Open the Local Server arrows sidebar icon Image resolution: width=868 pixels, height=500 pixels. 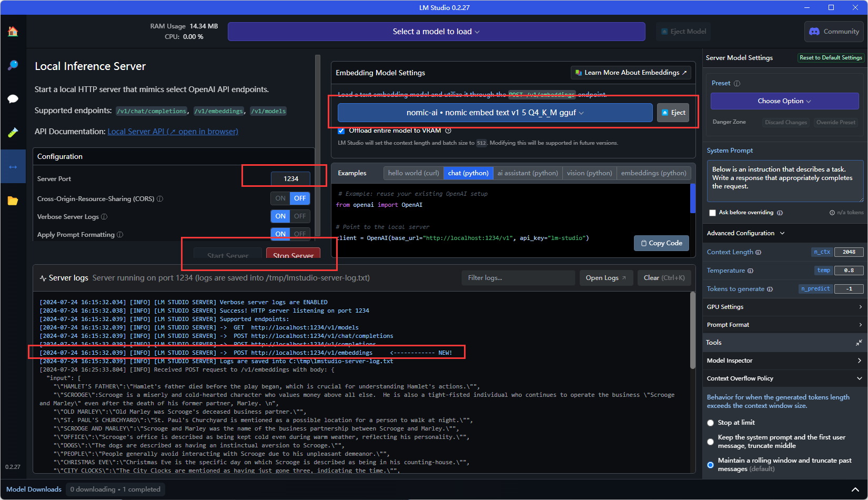click(x=13, y=166)
